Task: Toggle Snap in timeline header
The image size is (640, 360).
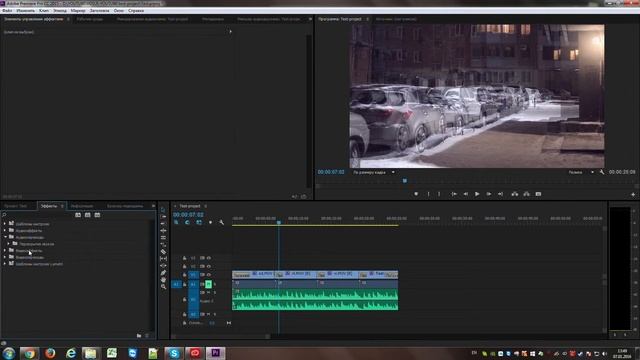Action: [x=187, y=222]
